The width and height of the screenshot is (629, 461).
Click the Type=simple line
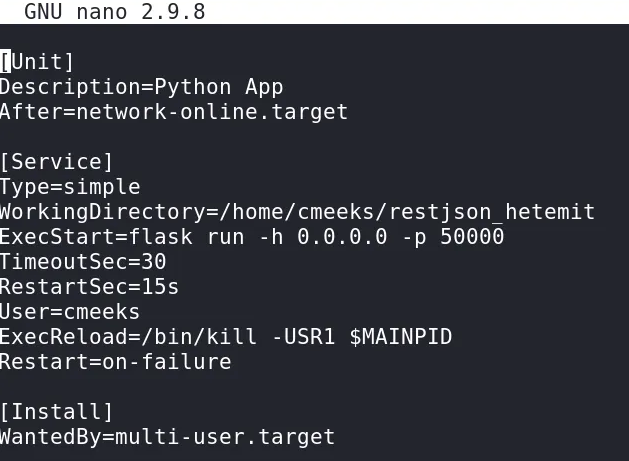point(70,187)
